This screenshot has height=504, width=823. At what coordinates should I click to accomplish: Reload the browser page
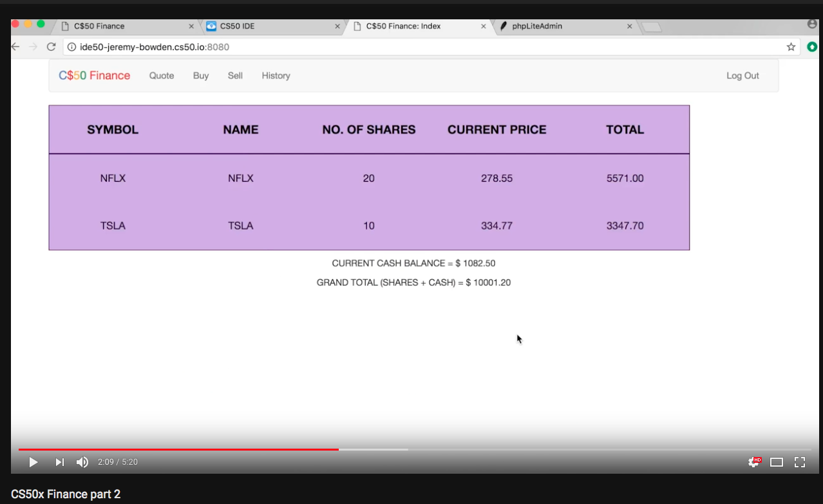51,47
